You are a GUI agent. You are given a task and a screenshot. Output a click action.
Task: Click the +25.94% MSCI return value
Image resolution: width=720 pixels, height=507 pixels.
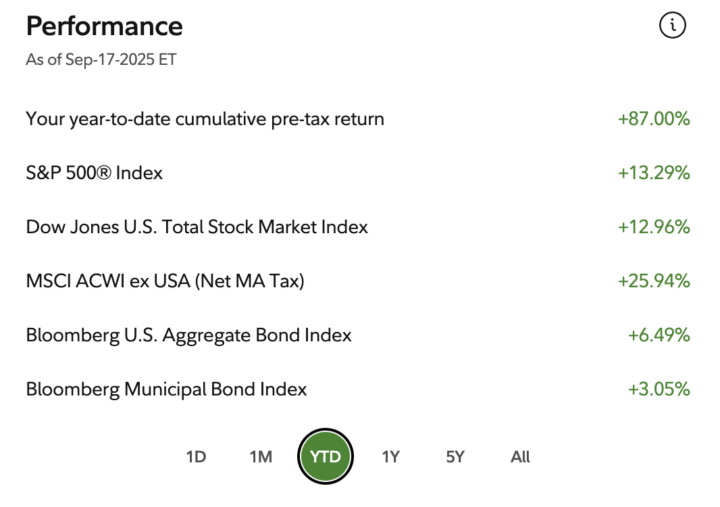654,281
